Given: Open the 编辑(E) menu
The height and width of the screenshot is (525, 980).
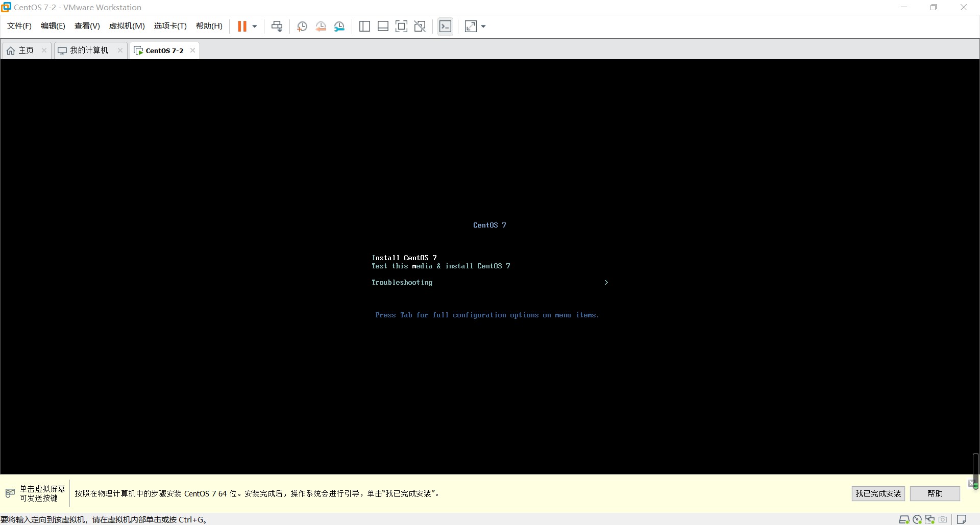Looking at the screenshot, I should (x=53, y=26).
